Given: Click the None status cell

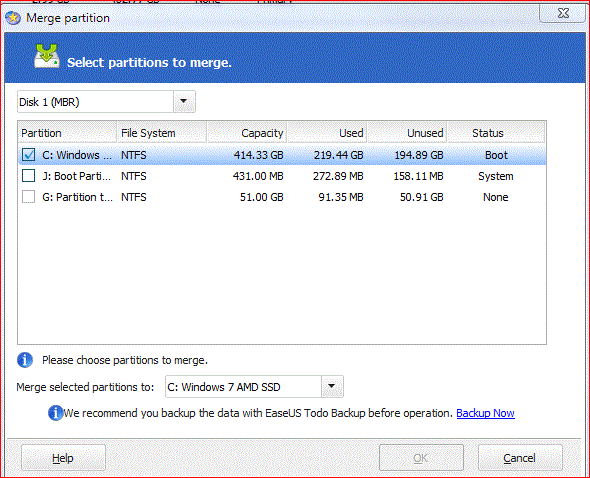Looking at the screenshot, I should pyautogui.click(x=496, y=197).
